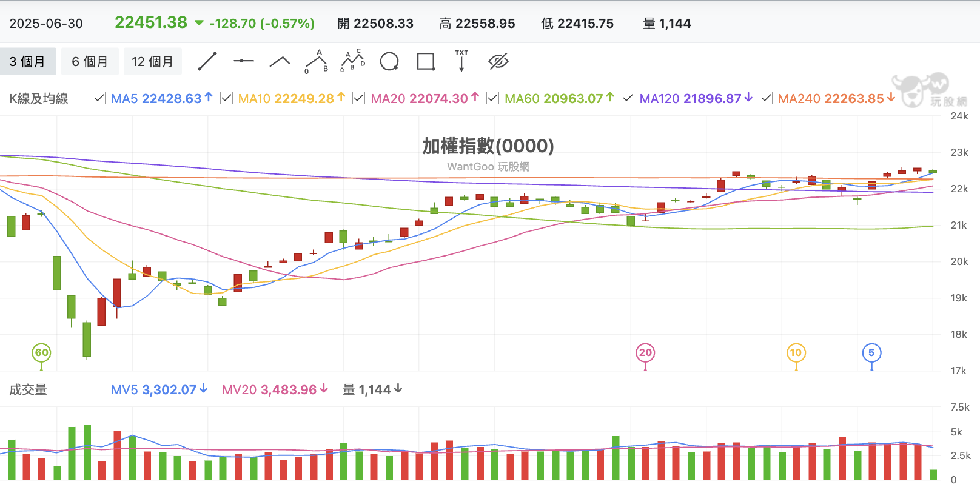Select the circle drawing tool
The height and width of the screenshot is (490, 980).
389,61
